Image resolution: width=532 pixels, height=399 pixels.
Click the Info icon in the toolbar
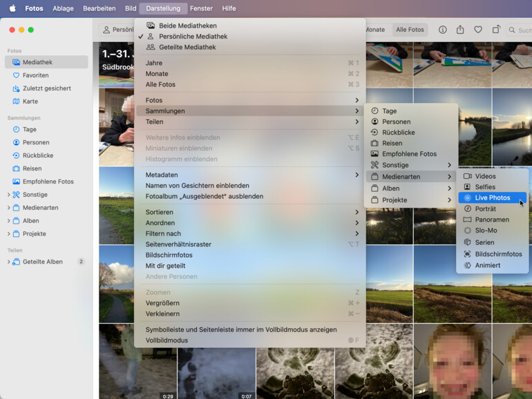pyautogui.click(x=442, y=30)
